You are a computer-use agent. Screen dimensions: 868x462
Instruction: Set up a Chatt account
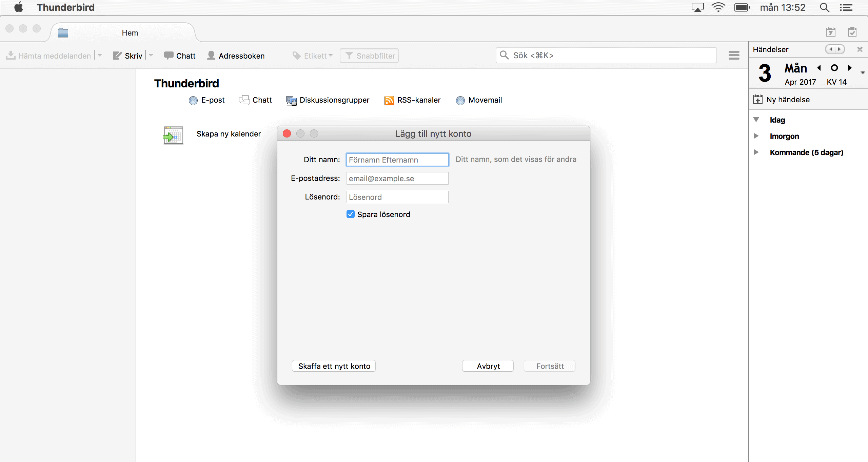point(255,100)
